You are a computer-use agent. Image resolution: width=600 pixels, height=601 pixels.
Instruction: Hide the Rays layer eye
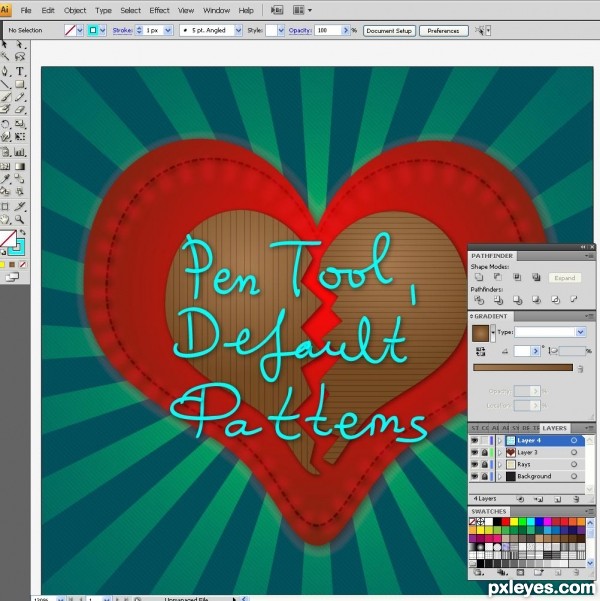tap(475, 465)
